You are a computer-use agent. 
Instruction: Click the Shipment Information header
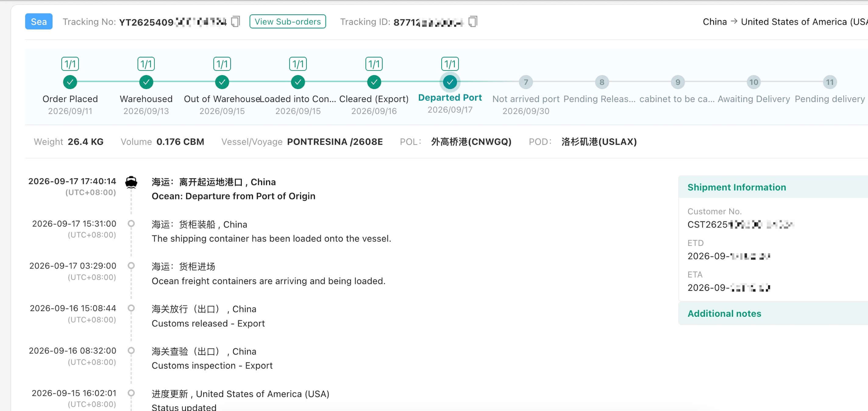737,187
